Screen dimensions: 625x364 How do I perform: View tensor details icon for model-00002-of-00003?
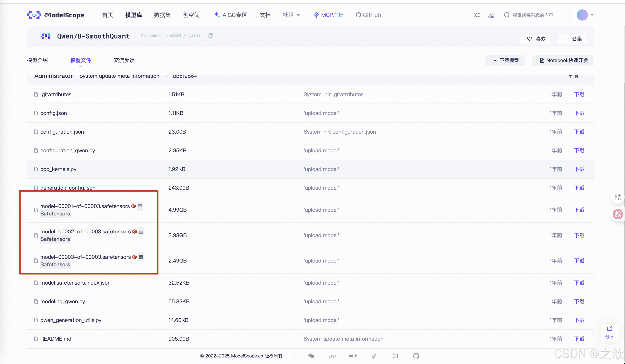141,232
